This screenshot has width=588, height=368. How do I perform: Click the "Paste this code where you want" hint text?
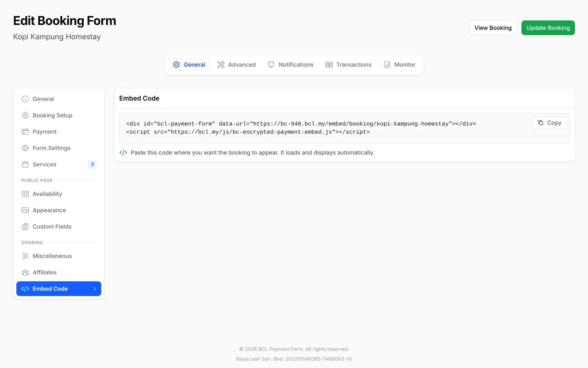coord(252,153)
